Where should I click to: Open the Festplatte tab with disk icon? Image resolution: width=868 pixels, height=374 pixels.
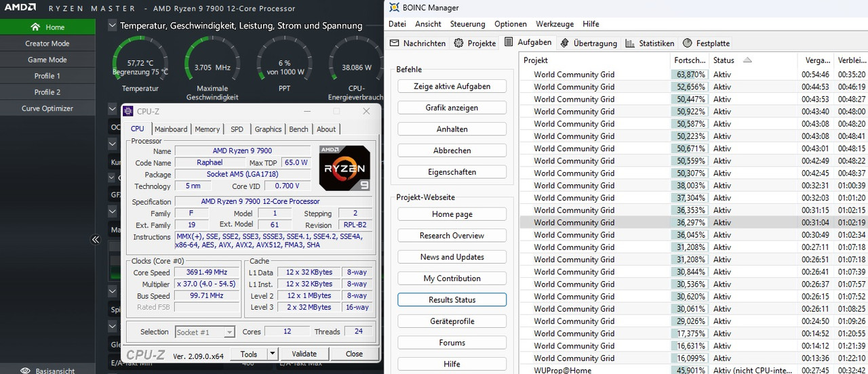coord(706,43)
